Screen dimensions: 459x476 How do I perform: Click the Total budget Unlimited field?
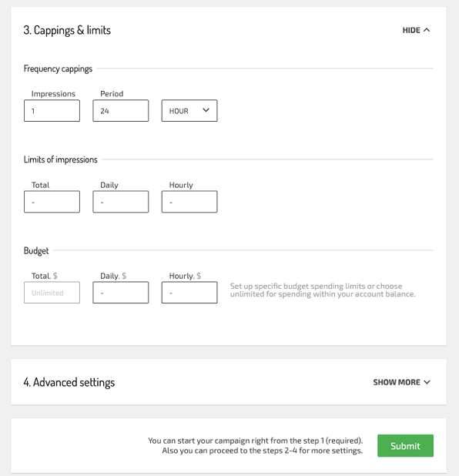click(52, 293)
